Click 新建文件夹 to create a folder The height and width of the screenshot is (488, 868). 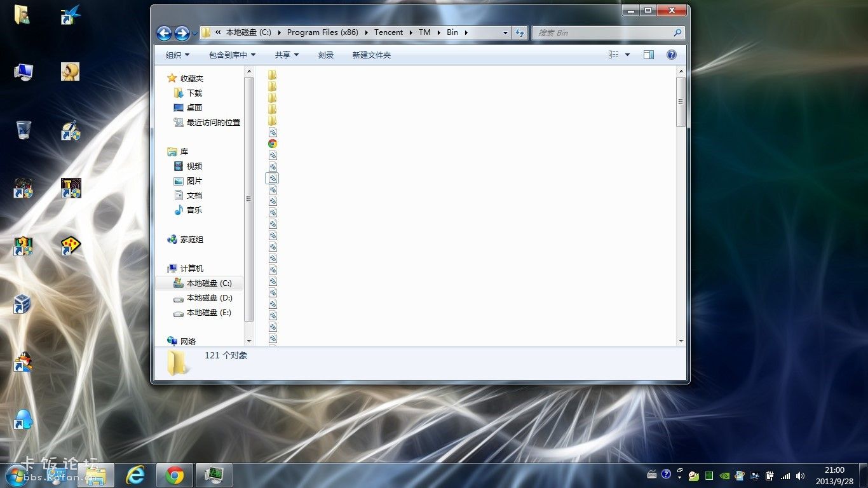(372, 55)
